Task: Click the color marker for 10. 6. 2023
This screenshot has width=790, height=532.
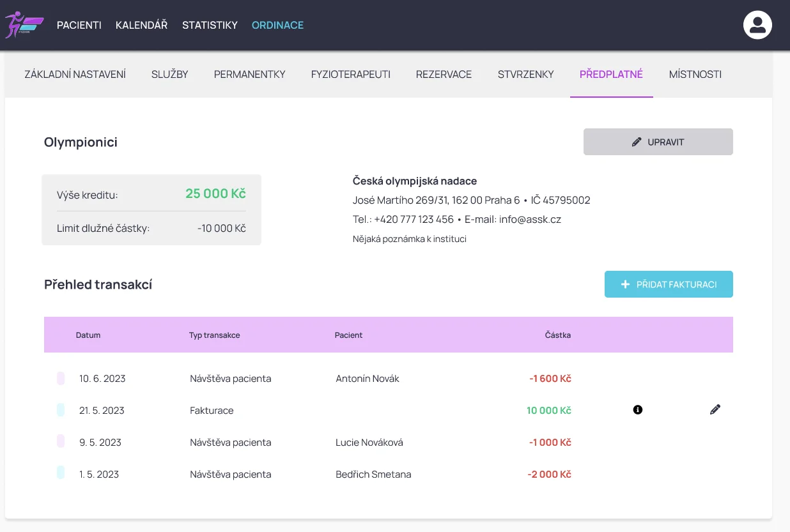Action: (61, 379)
